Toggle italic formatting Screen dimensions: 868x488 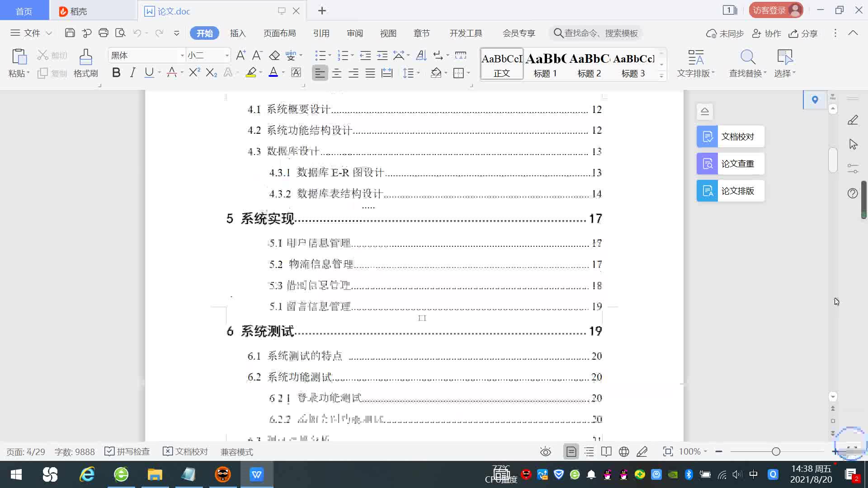(132, 73)
